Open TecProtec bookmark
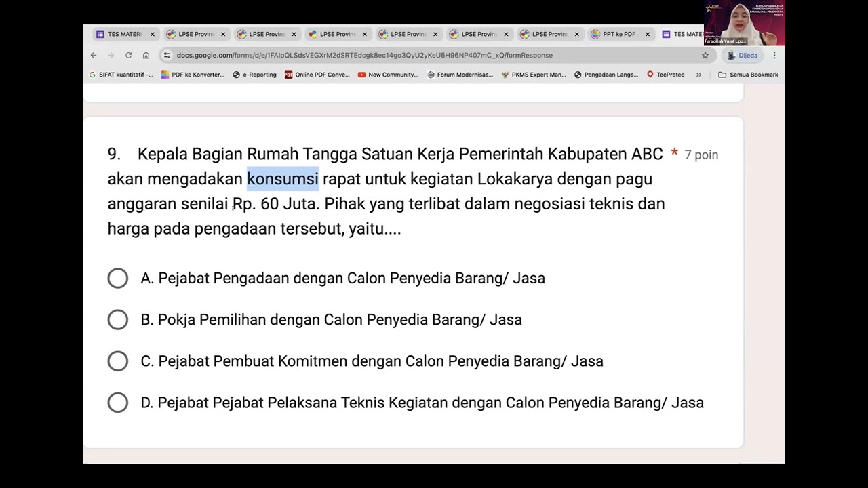Viewport: 868px width, 488px height. click(x=665, y=75)
